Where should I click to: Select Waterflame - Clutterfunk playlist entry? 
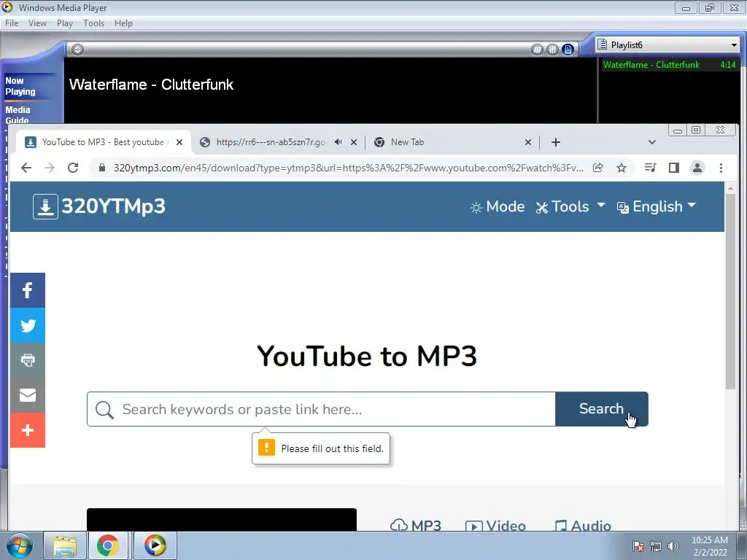click(670, 65)
